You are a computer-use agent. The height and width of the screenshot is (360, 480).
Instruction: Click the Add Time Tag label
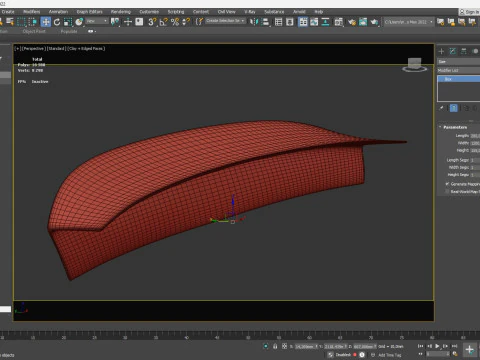[x=390, y=355]
